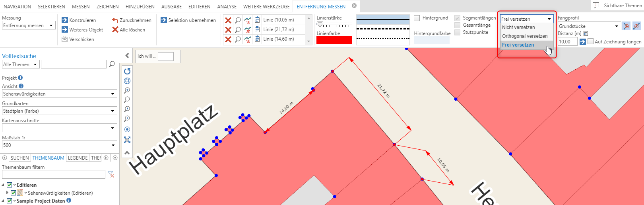Click the Linienstärke slider handle
This screenshot has width=644, height=205.
tap(320, 24)
